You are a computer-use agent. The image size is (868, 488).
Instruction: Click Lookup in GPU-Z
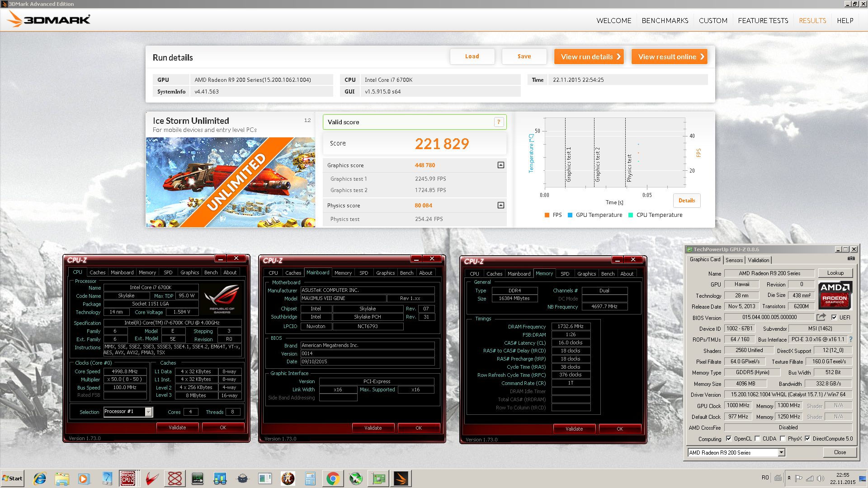pos(835,273)
